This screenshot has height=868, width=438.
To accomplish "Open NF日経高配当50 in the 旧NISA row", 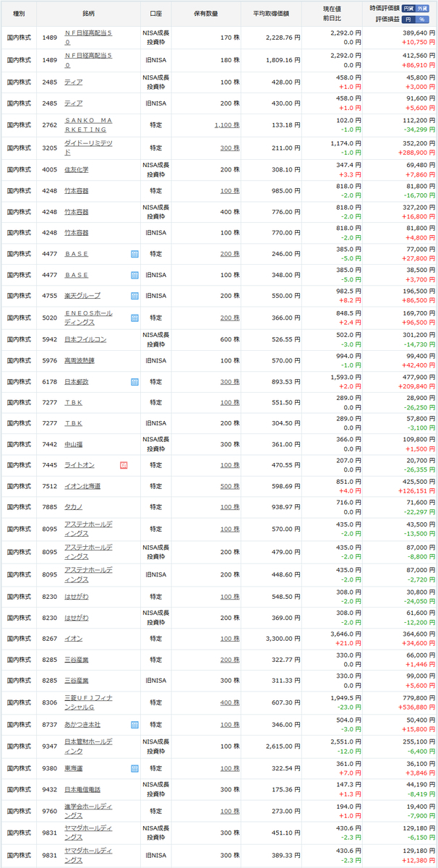I will tap(88, 60).
